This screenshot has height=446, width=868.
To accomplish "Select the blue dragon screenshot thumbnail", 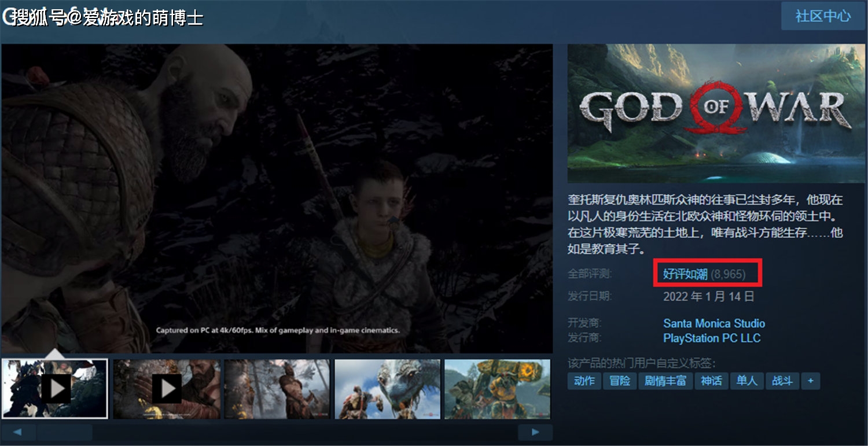I will click(x=388, y=389).
